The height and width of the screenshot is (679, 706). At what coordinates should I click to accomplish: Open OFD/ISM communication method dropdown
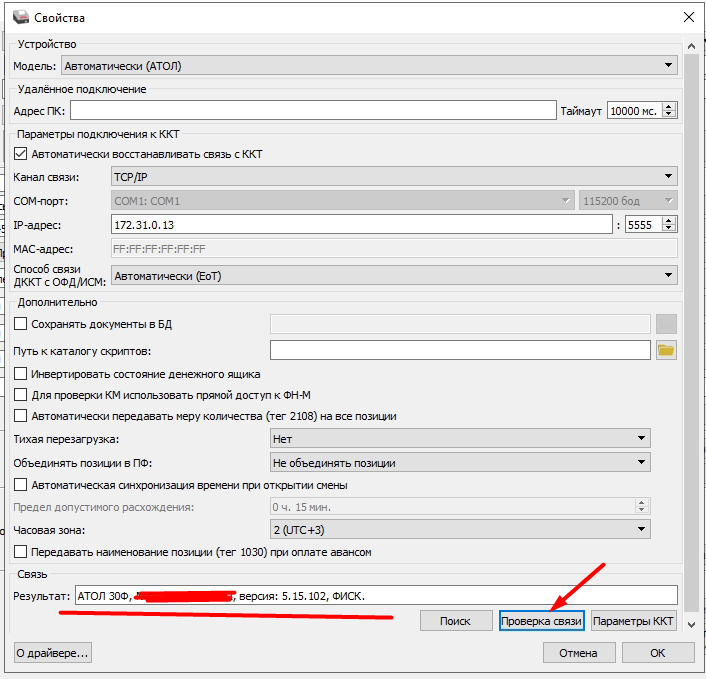(x=393, y=275)
